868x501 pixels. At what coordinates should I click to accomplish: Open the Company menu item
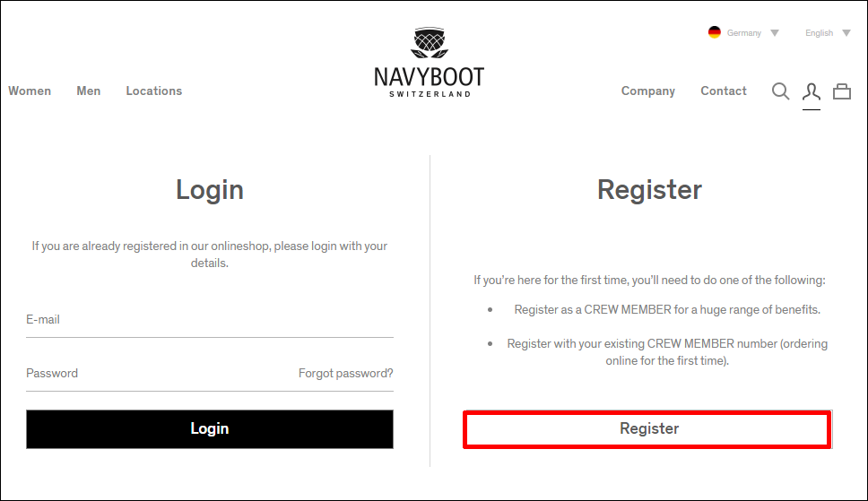[x=648, y=91]
